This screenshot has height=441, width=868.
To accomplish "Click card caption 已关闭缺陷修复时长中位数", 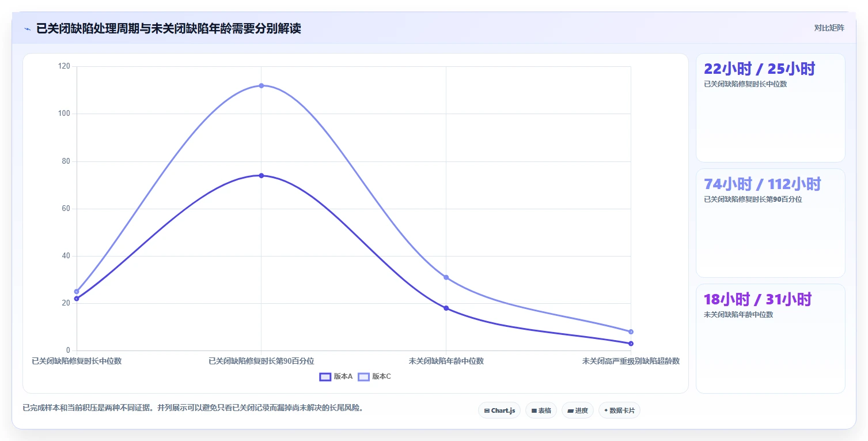I will (x=745, y=84).
